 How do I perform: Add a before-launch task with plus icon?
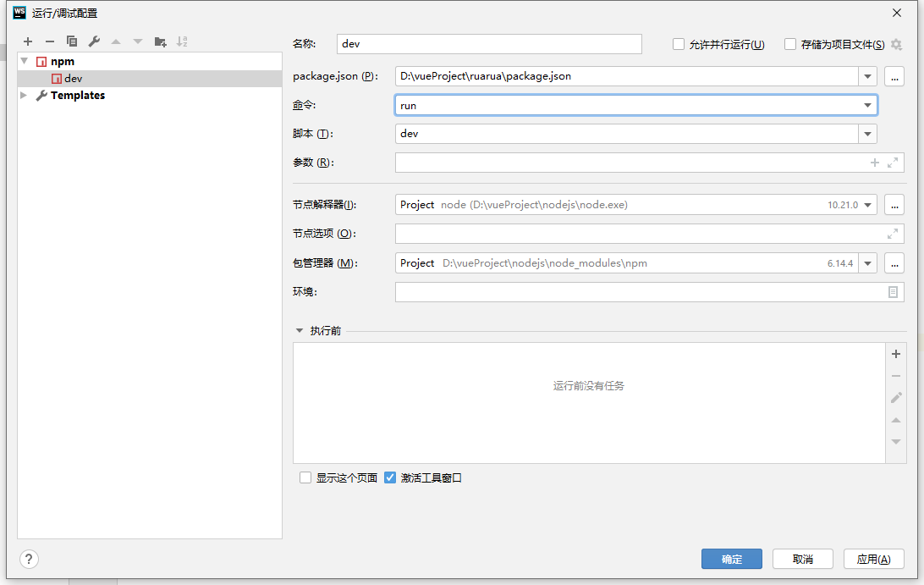point(895,354)
